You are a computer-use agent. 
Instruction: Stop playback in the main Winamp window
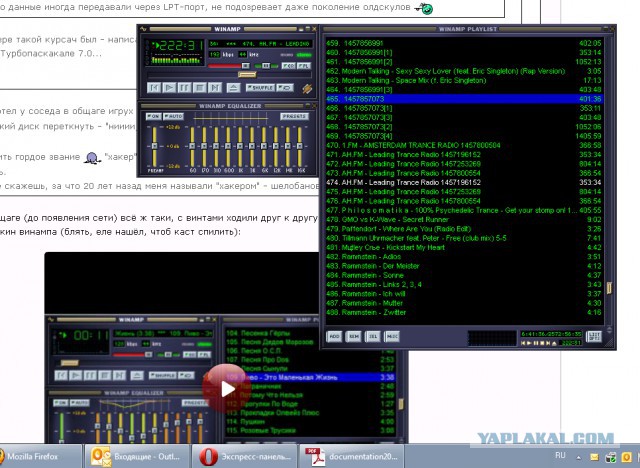(200, 88)
